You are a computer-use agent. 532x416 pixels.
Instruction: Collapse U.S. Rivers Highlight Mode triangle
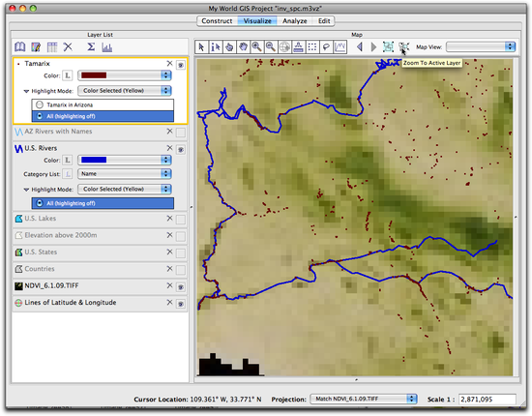coord(26,190)
